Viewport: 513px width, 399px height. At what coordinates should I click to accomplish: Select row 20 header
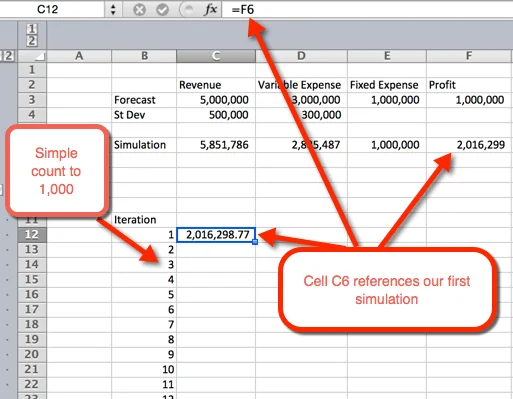[x=32, y=355]
